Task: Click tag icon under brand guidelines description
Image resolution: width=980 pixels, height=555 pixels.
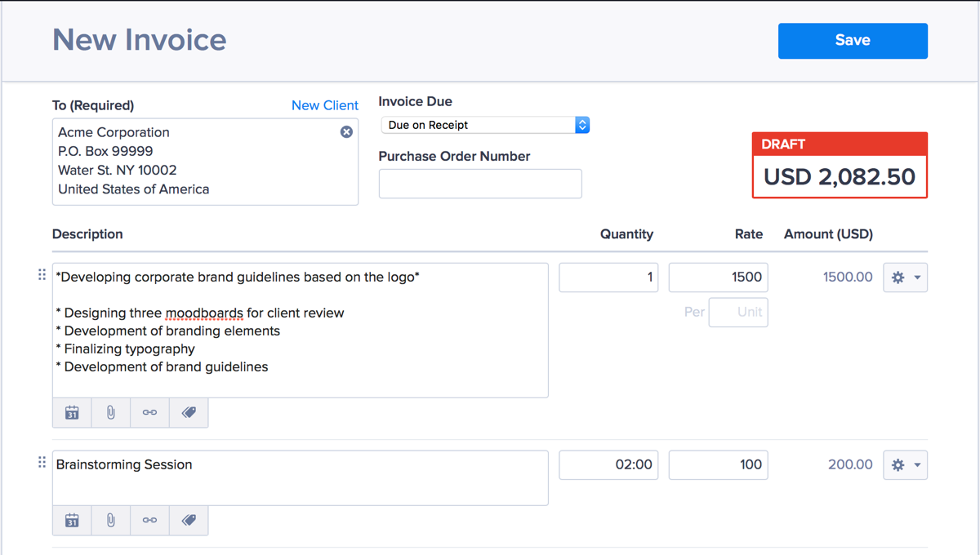Action: coord(189,413)
